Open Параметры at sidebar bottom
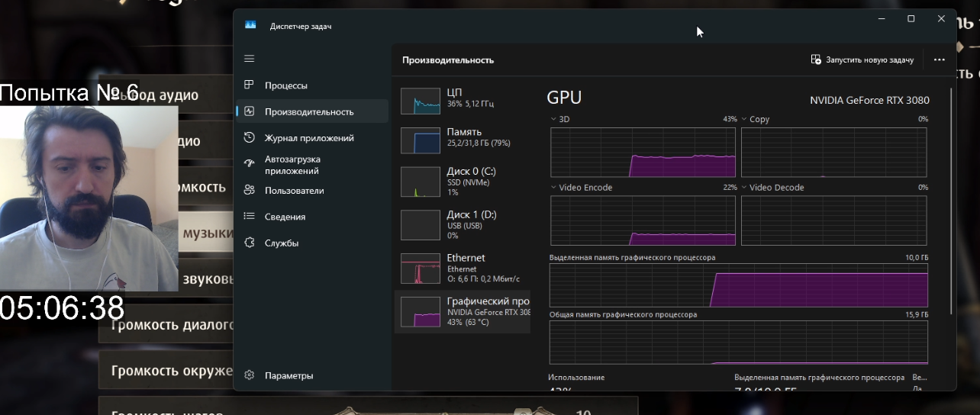Viewport: 980px width, 415px height. click(312, 375)
